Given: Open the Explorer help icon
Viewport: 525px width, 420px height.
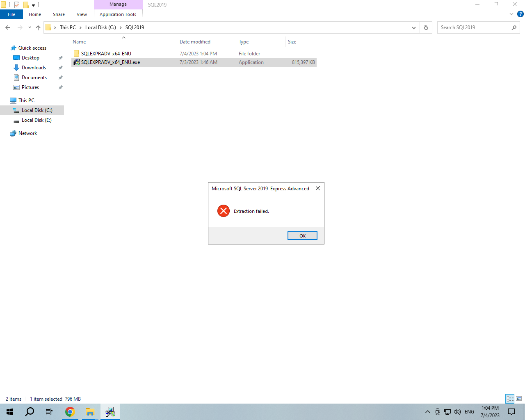Looking at the screenshot, I should [520, 14].
